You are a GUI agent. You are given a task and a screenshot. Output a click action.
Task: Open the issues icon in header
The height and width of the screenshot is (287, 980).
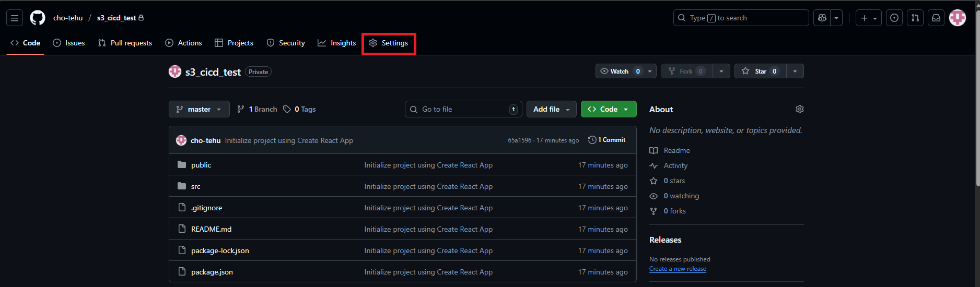894,18
